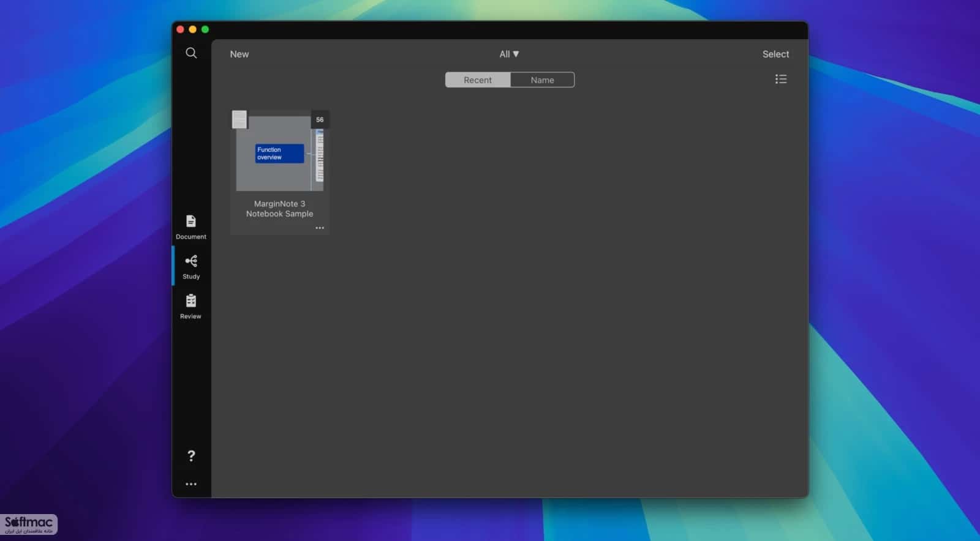Expand the All filter dropdown
The width and height of the screenshot is (980, 541).
(x=509, y=54)
